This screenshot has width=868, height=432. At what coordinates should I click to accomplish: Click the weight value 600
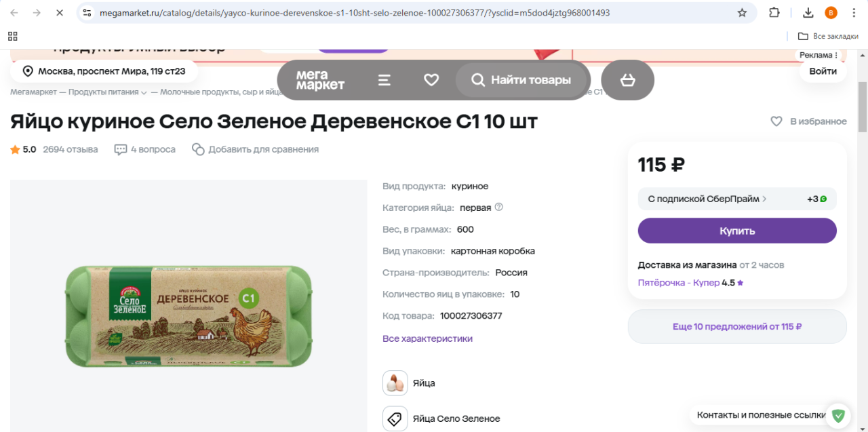[x=465, y=229]
